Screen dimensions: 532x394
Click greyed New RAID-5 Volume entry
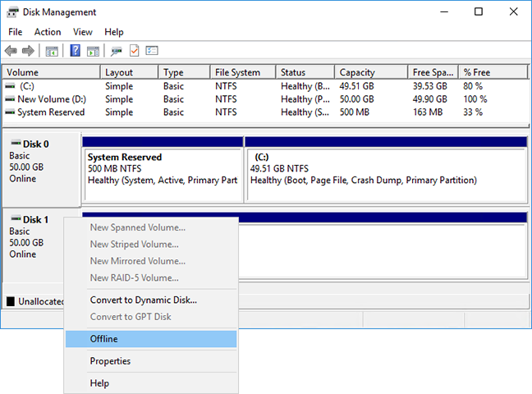tap(151, 278)
